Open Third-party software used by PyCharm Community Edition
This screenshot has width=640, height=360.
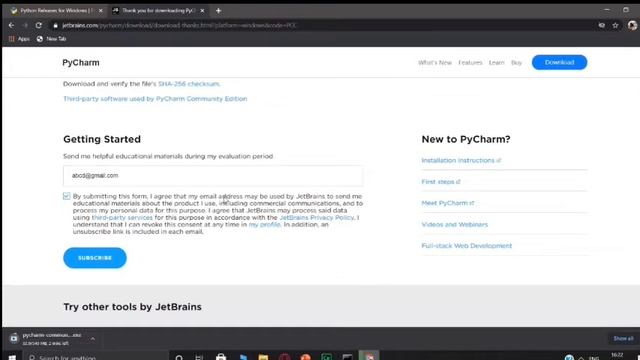(155, 99)
